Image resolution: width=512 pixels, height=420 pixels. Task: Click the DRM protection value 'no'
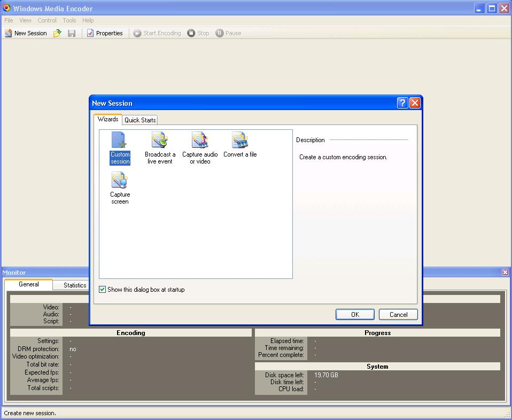73,349
